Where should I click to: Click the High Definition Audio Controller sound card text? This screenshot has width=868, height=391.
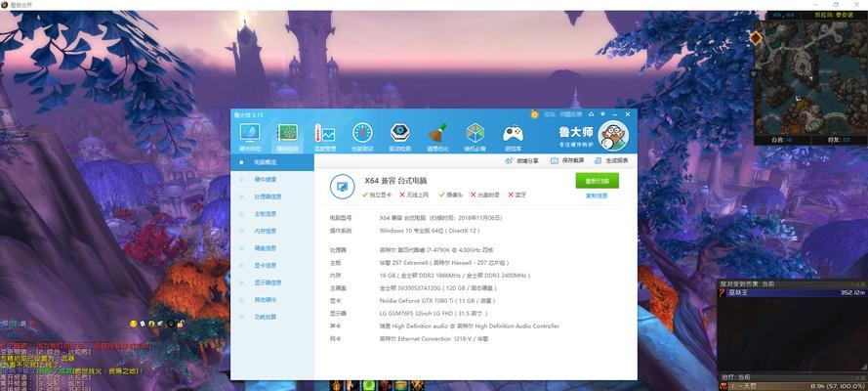pos(470,326)
